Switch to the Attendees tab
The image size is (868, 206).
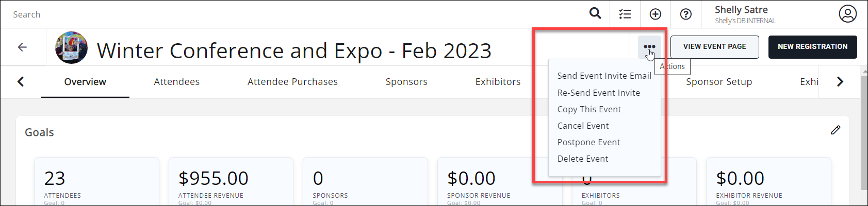176,82
